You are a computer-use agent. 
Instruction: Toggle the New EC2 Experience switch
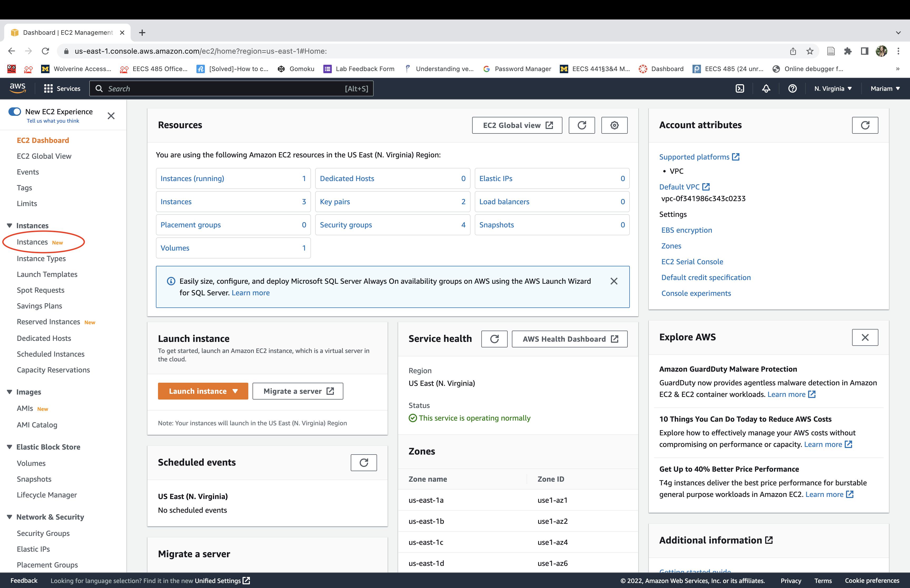pos(15,112)
